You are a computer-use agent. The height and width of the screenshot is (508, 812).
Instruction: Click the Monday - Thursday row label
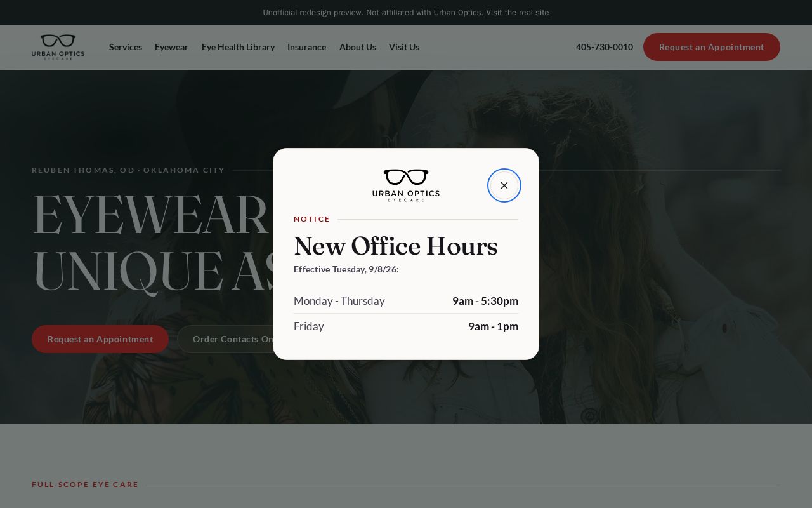coord(339,301)
